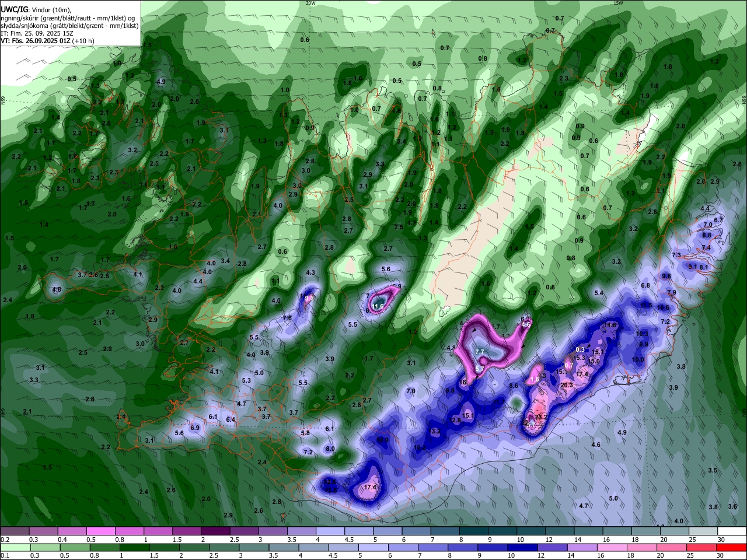Click the darkest purple 2 swatch in the top legend row
The image size is (747, 560).
coord(215,531)
